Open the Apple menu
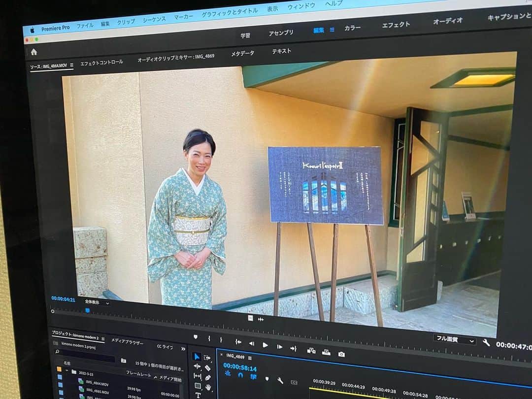The image size is (532, 399). [33, 30]
